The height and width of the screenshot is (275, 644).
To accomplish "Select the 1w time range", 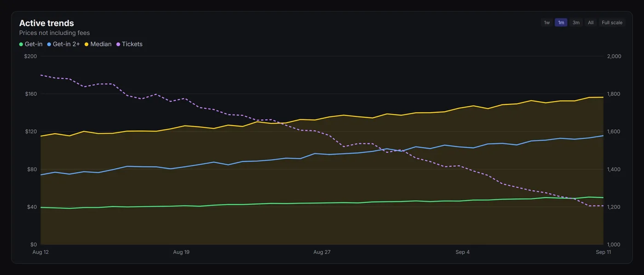I will tap(546, 23).
